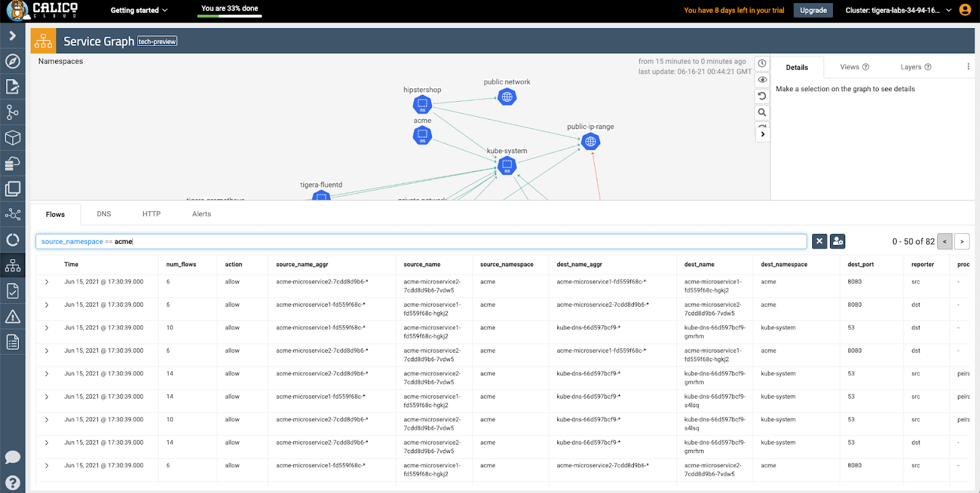Viewport: 980px width, 493px height.
Task: Click the user settings filter icon button
Action: pyautogui.click(x=838, y=241)
